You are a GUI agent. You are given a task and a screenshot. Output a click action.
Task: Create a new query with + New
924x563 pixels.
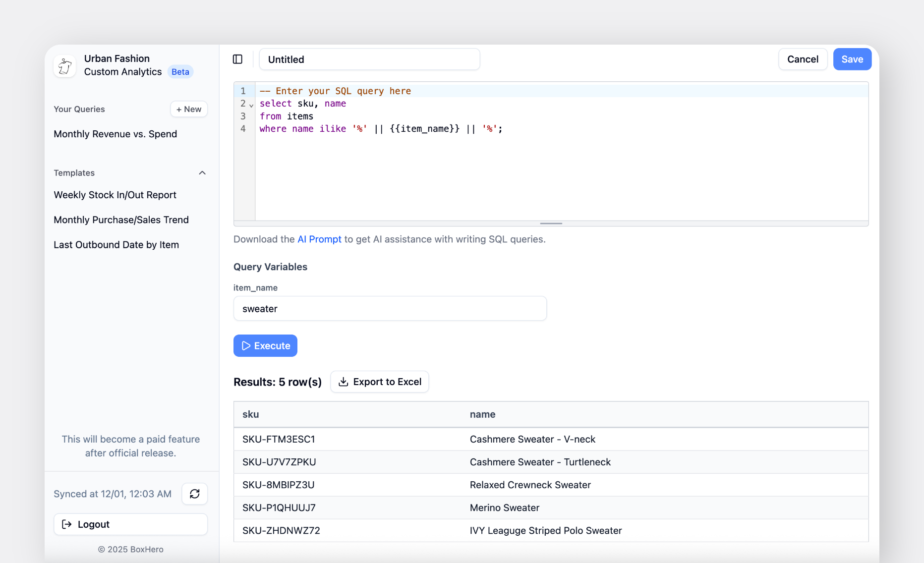click(189, 109)
